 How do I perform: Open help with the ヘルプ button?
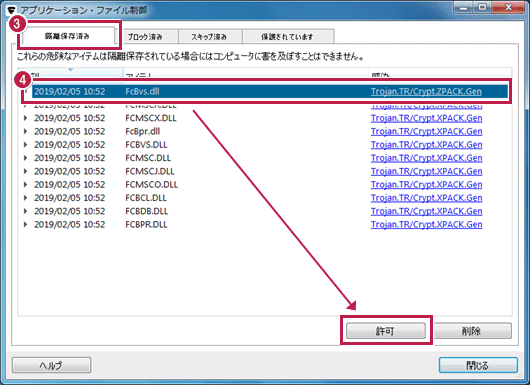point(51,365)
